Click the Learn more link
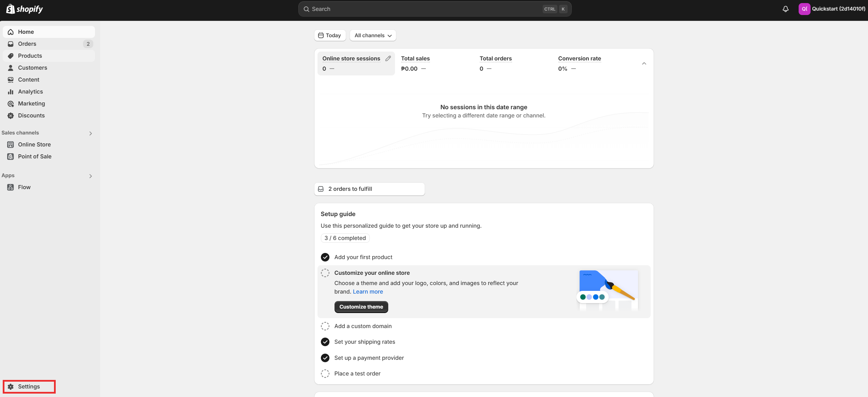 [x=368, y=292]
